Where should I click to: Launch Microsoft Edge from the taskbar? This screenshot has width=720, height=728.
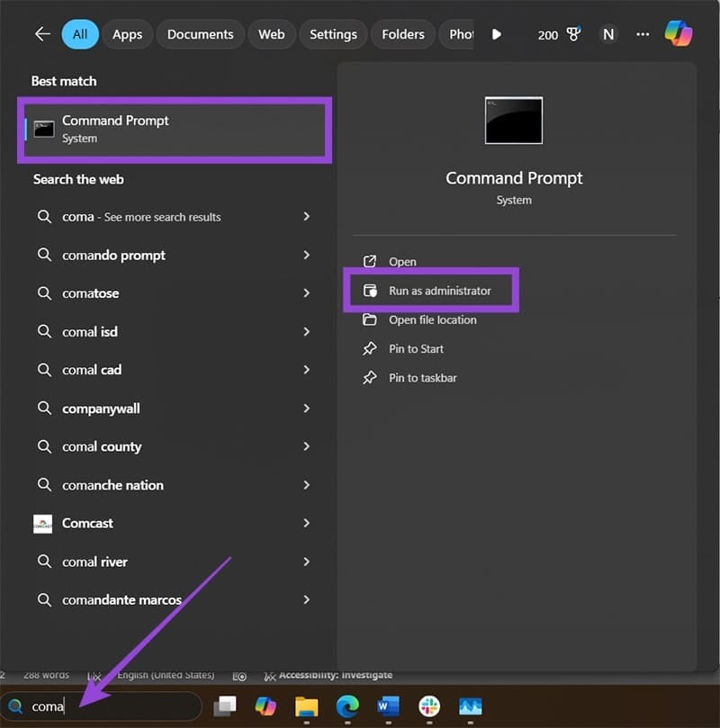tap(346, 706)
